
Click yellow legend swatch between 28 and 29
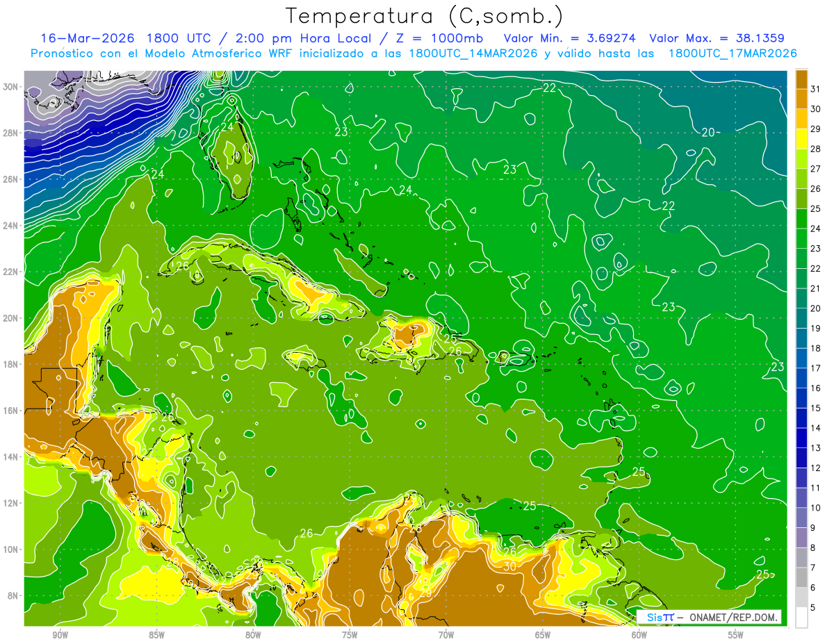click(x=801, y=139)
